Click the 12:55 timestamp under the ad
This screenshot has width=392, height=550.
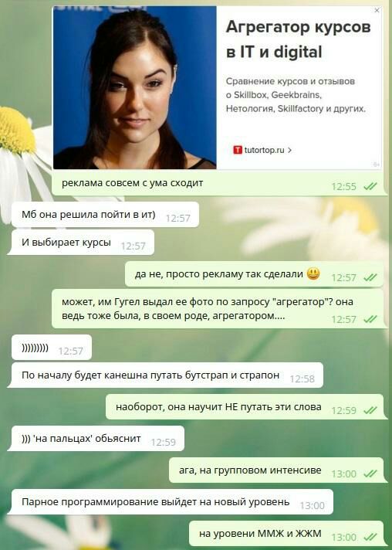343,186
